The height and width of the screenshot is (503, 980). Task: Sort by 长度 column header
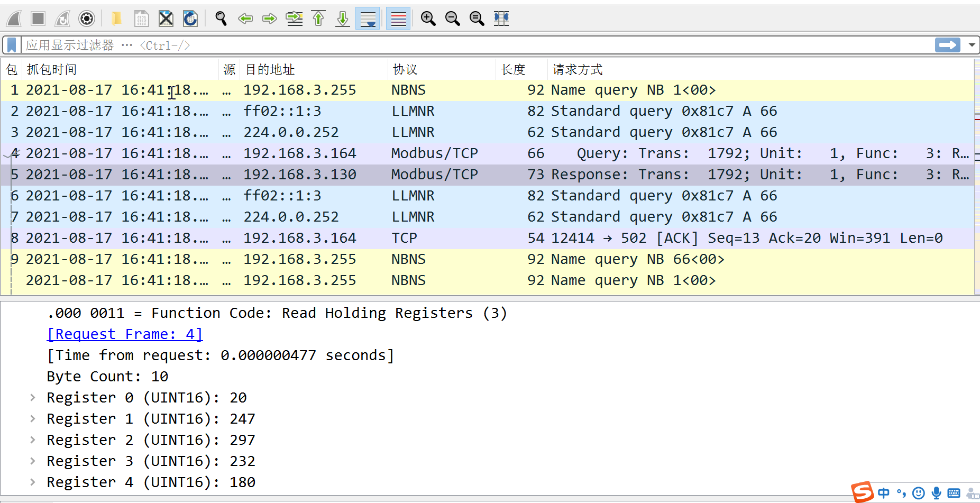[522, 69]
